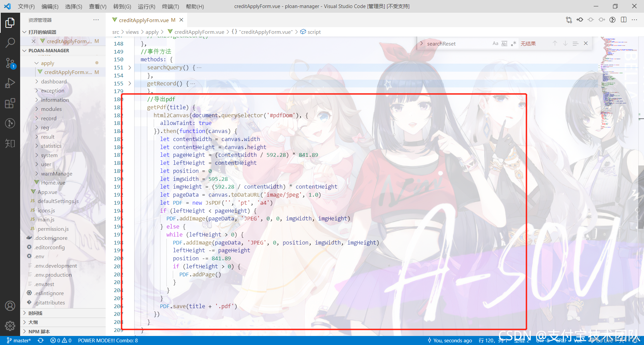This screenshot has height=345, width=644.
Task: Select the creditApplyForm.vue editor tab
Action: click(147, 20)
